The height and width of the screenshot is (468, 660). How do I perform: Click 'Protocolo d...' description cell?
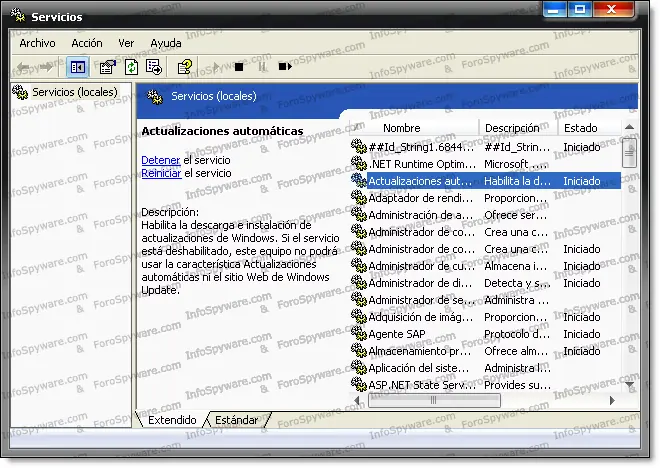[x=517, y=334]
